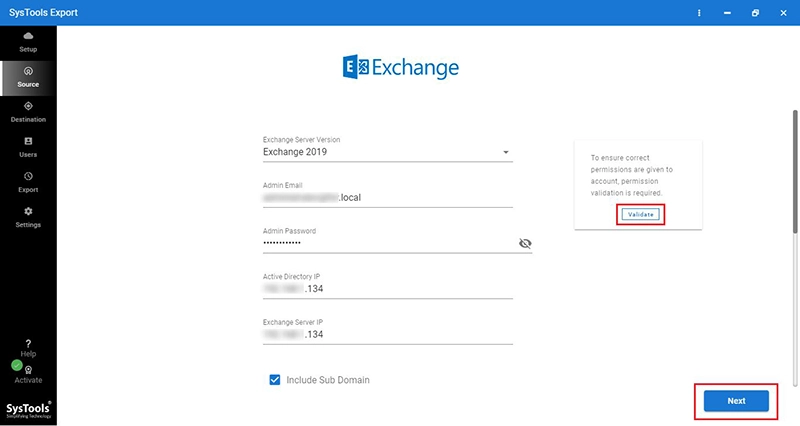Screen dimensions: 800x426
Task: Open the Export sidebar section
Action: click(x=28, y=183)
